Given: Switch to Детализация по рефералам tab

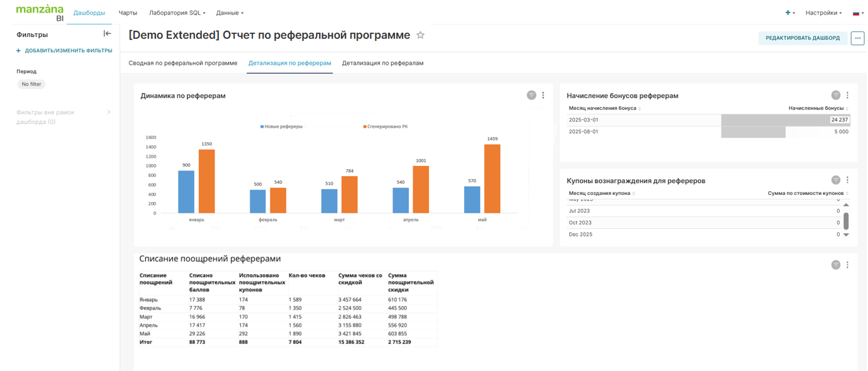Looking at the screenshot, I should (382, 63).
